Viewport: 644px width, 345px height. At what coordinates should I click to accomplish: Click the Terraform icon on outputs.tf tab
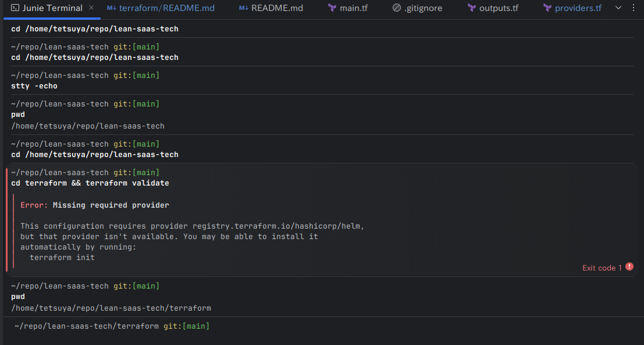tap(472, 8)
